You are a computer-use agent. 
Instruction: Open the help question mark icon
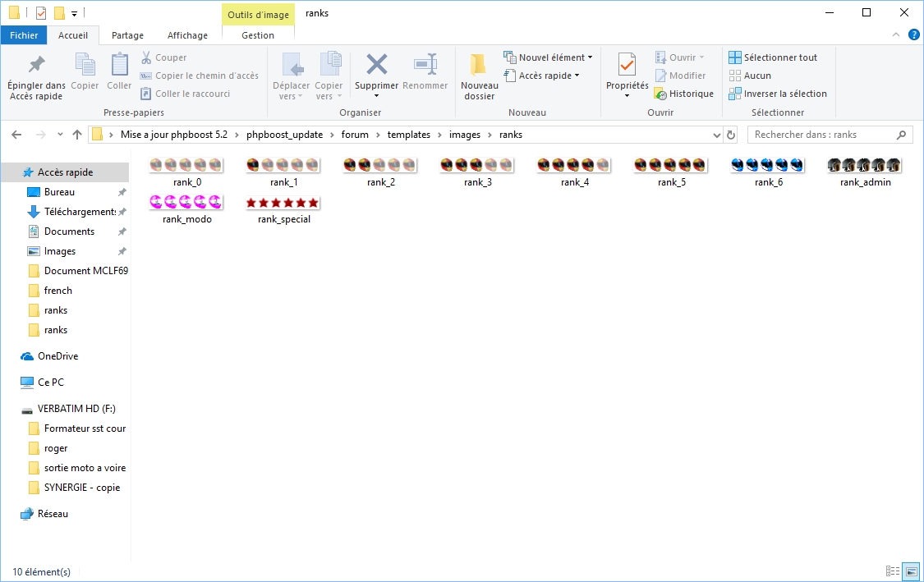pyautogui.click(x=913, y=34)
